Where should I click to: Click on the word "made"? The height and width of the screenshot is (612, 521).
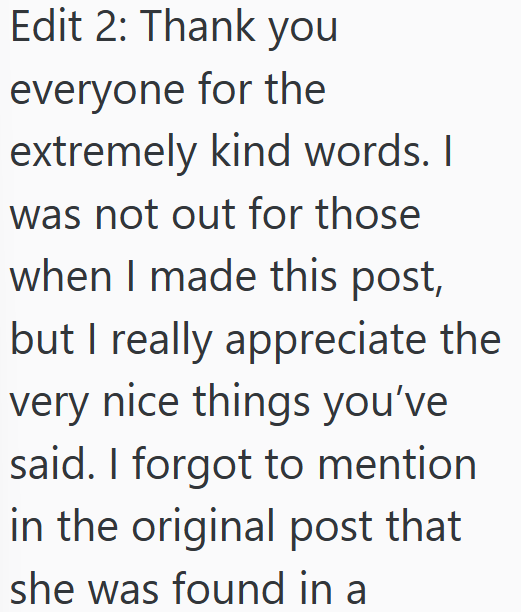pos(203,276)
